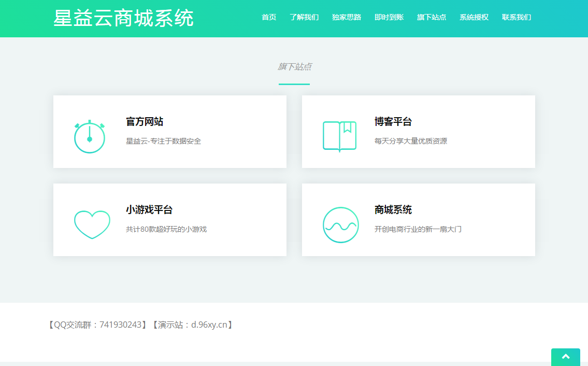Click the stopwatch dial inside the 官方网站 icon
The height and width of the screenshot is (366, 588).
90,139
